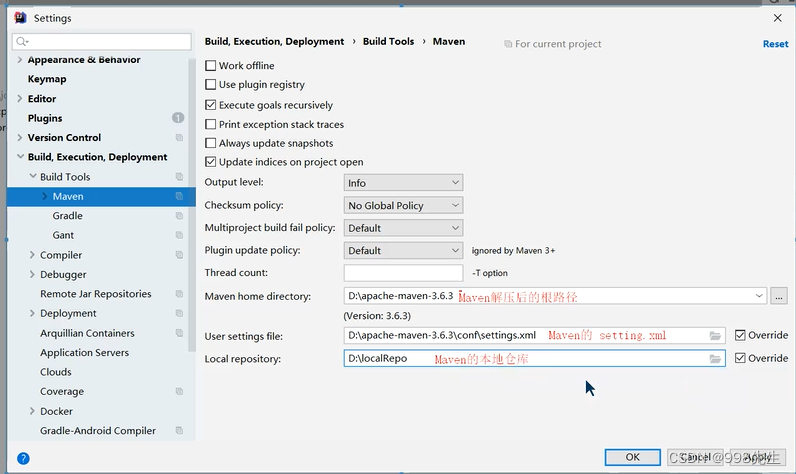
Task: Enable Work offline checkbox
Action: coord(210,65)
